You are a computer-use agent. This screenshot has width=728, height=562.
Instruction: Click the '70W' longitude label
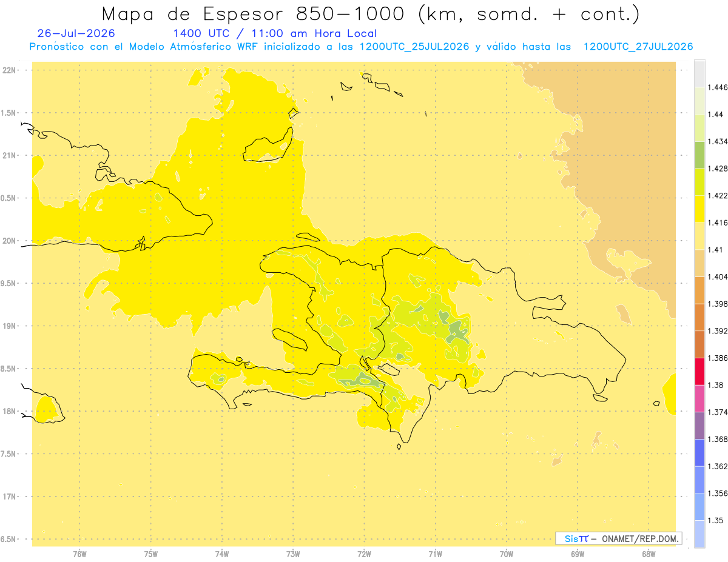pyautogui.click(x=507, y=554)
